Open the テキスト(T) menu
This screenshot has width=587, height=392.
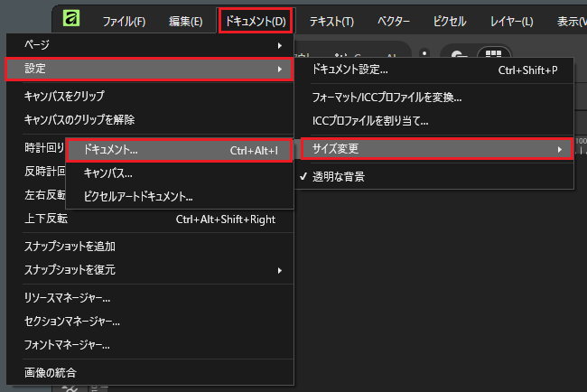click(331, 21)
